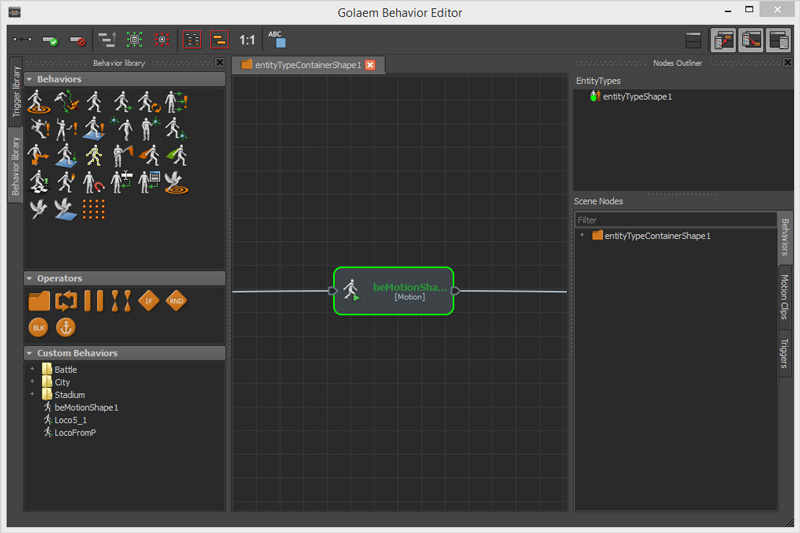Select the figure holding orange flag behavior
This screenshot has width=800, height=533.
(x=121, y=156)
